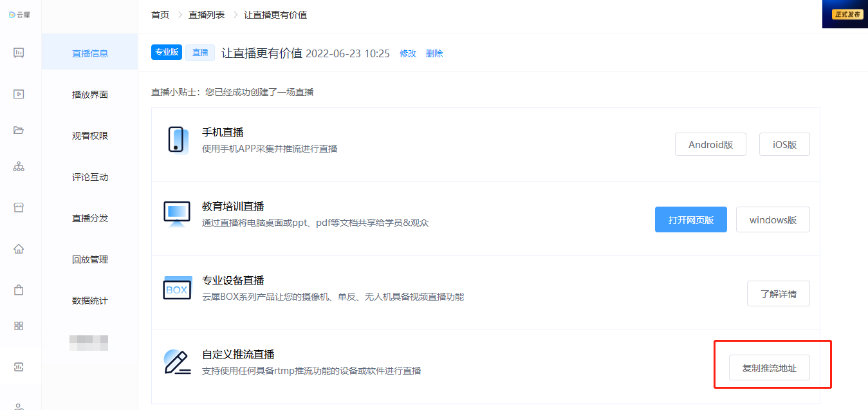The image size is (868, 410).
Task: Click the live title 让直播更有价值 in the header
Action: (x=262, y=53)
